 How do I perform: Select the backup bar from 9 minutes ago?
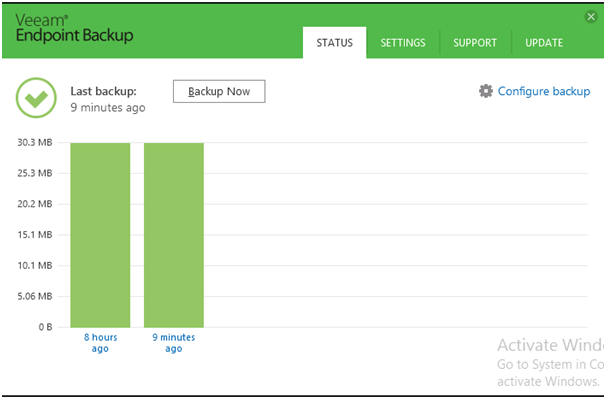coord(174,235)
